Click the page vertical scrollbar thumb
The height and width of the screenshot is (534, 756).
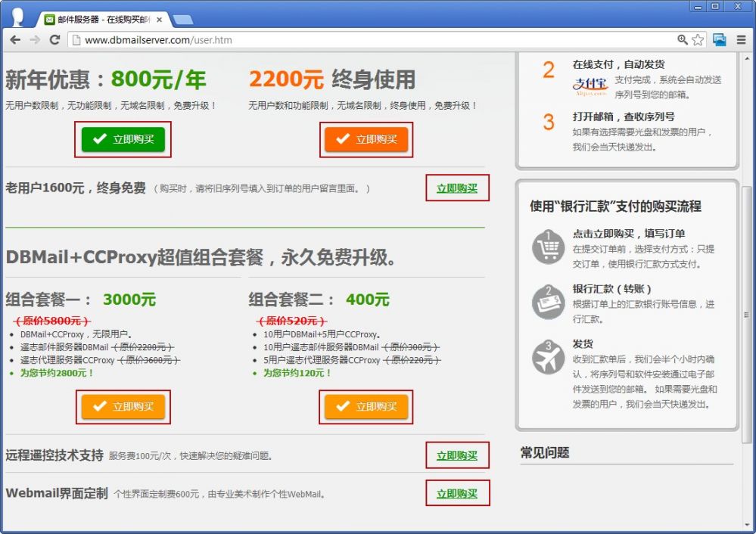pos(746,314)
